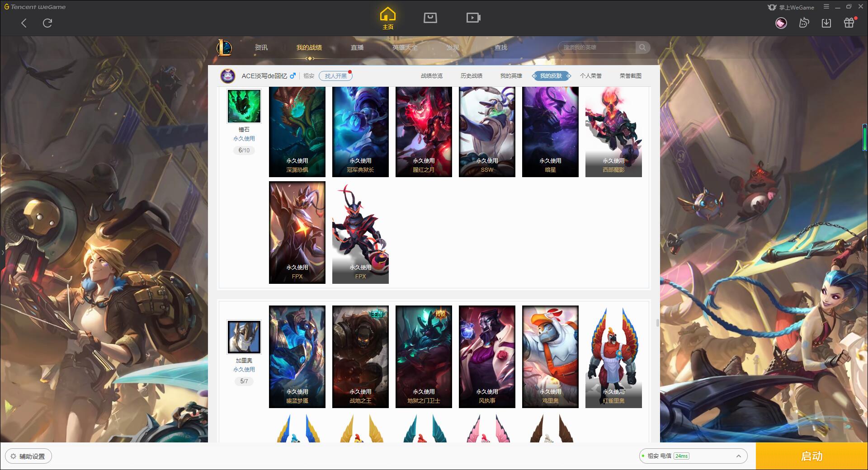Expand the left side panel arrow

coord(2,252)
